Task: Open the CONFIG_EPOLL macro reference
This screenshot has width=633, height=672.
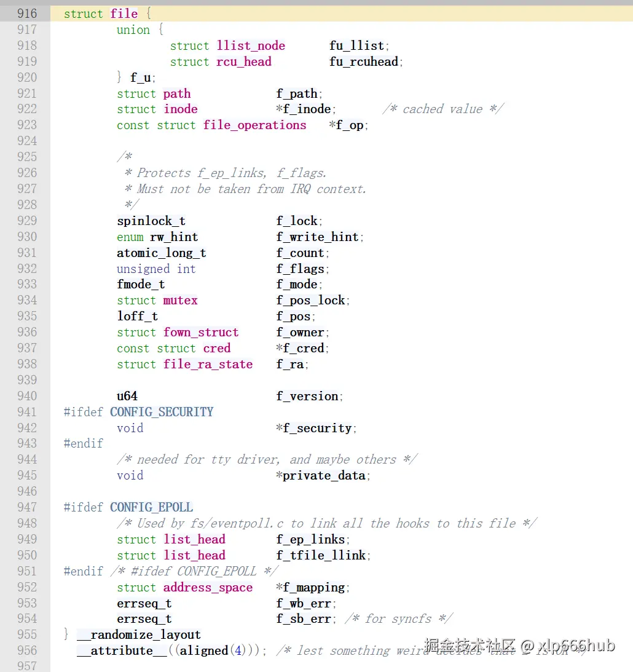Action: coord(151,507)
